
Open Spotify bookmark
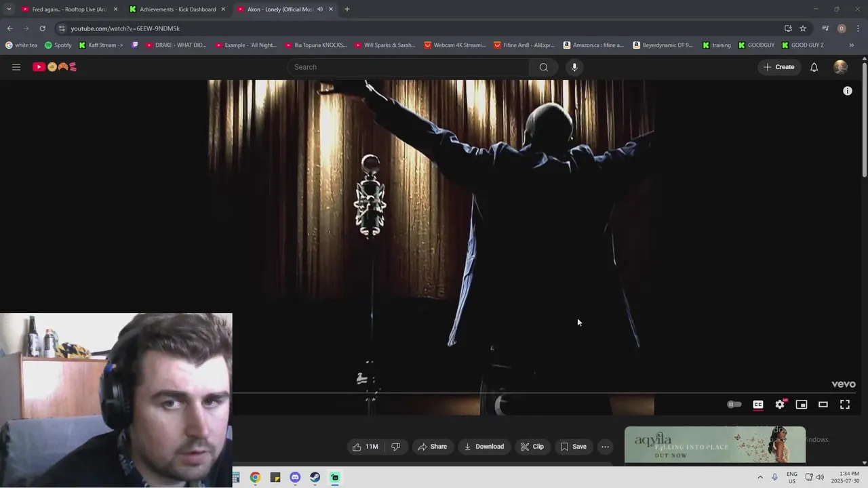[58, 45]
